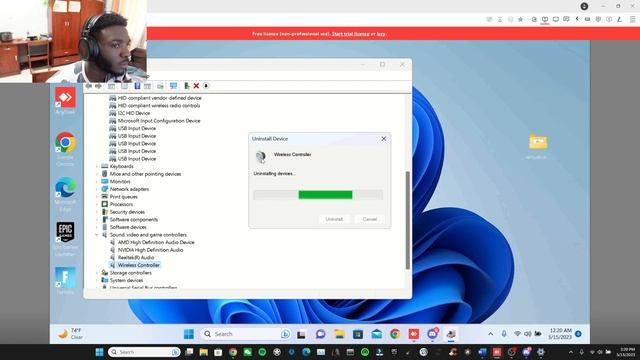Expand Monitors category
This screenshot has height=360, width=640.
pyautogui.click(x=97, y=182)
